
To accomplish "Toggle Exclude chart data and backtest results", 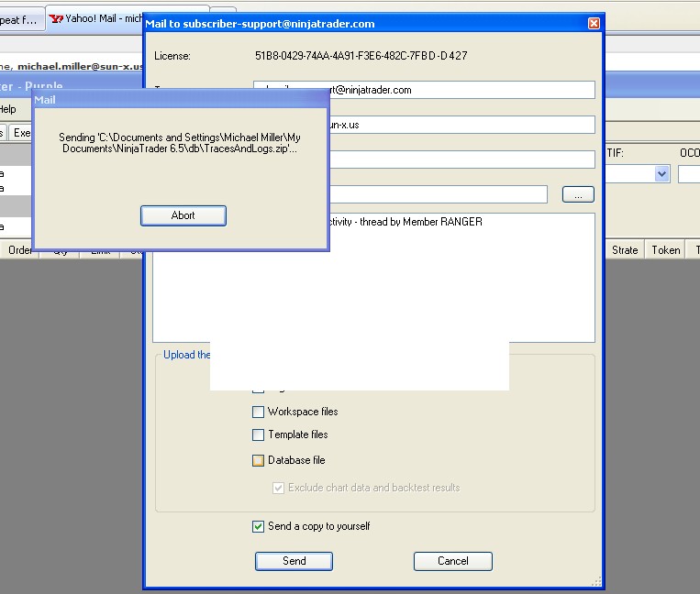I will [278, 488].
